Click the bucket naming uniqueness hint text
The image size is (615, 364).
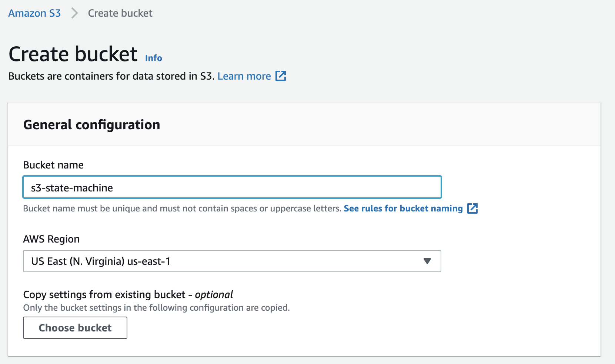(x=181, y=208)
